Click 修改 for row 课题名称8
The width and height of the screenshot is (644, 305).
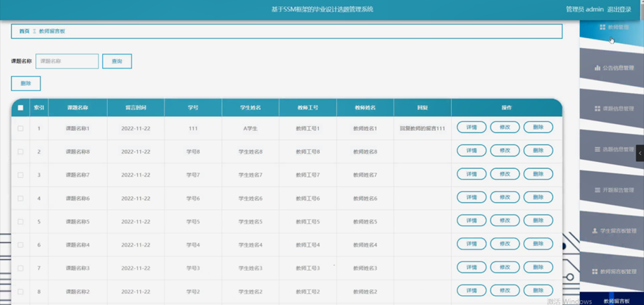(505, 151)
